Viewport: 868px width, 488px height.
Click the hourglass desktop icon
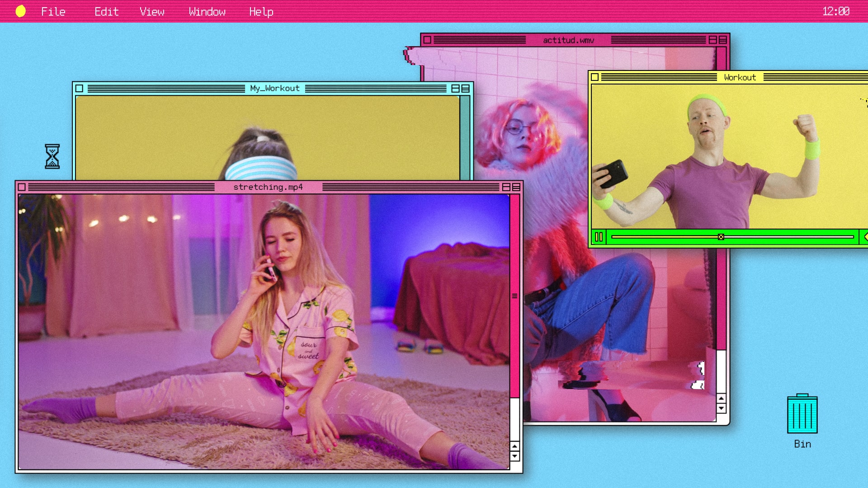pos(52,156)
